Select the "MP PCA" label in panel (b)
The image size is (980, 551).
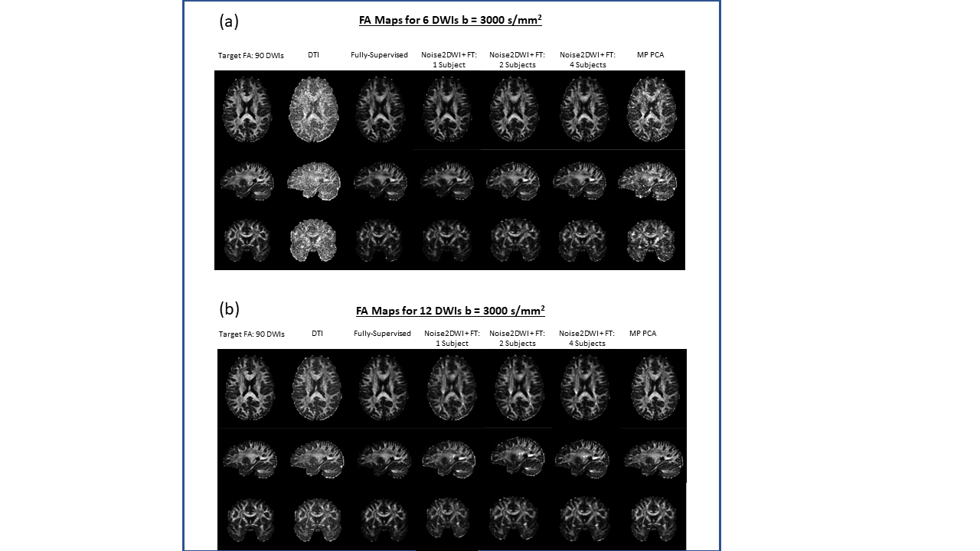642,334
